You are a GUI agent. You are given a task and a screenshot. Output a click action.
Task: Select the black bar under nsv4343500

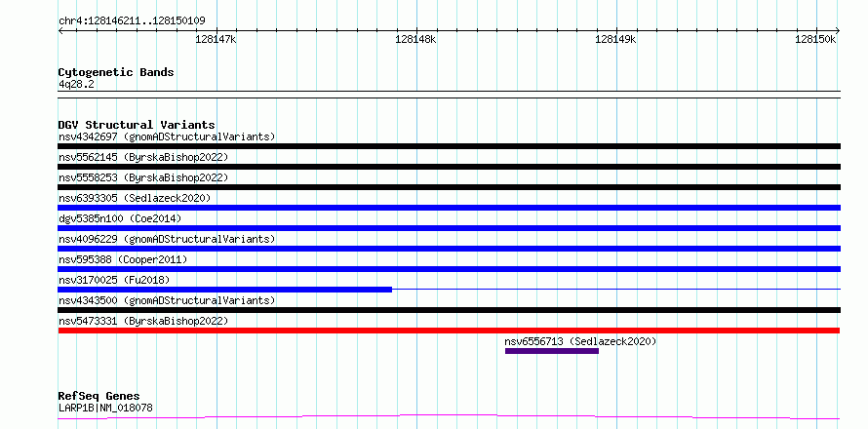[449, 310]
